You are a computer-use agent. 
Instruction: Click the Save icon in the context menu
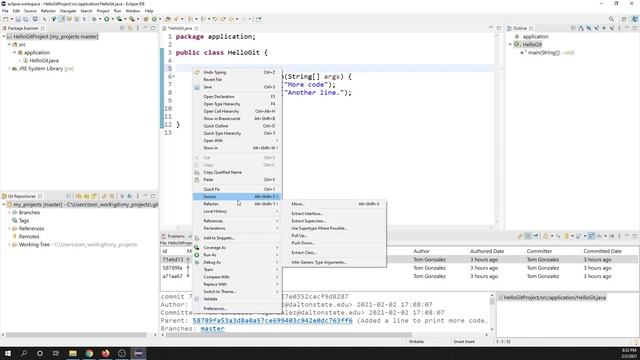point(197,87)
